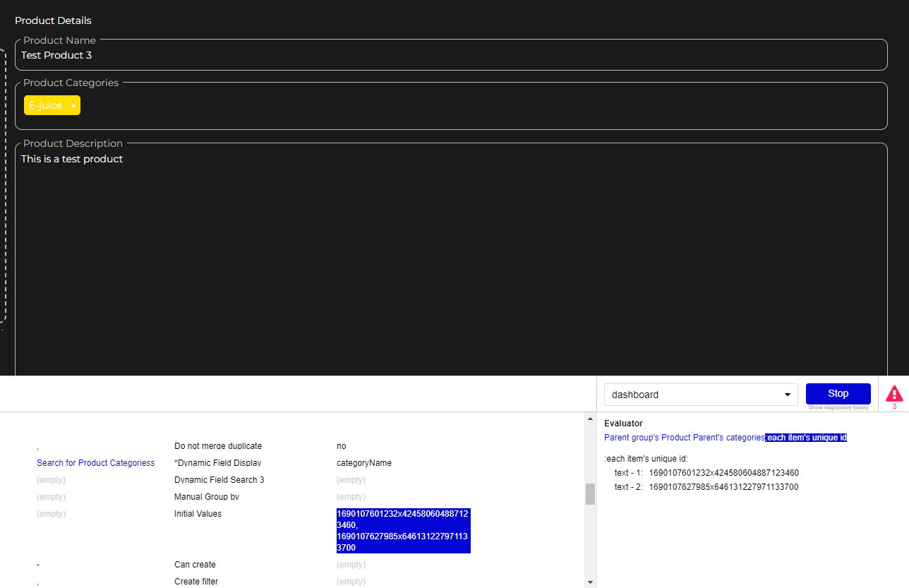
Task: Click the red error warning triangle
Action: 893,393
